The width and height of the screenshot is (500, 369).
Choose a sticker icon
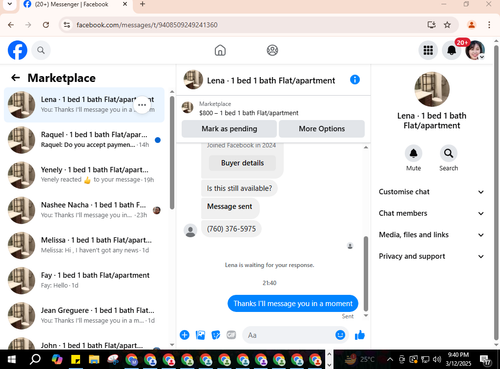pyautogui.click(x=216, y=335)
